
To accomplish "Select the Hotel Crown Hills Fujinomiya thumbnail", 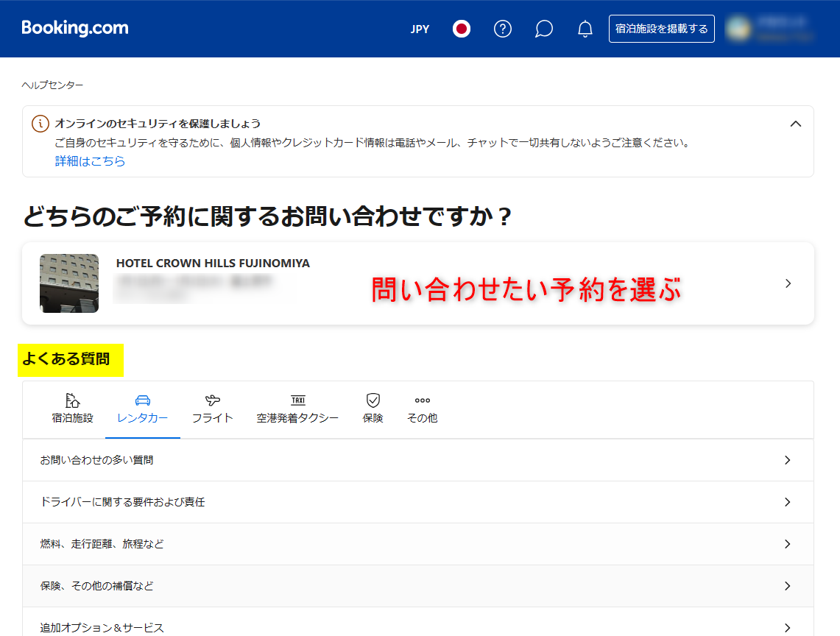I will pyautogui.click(x=69, y=283).
